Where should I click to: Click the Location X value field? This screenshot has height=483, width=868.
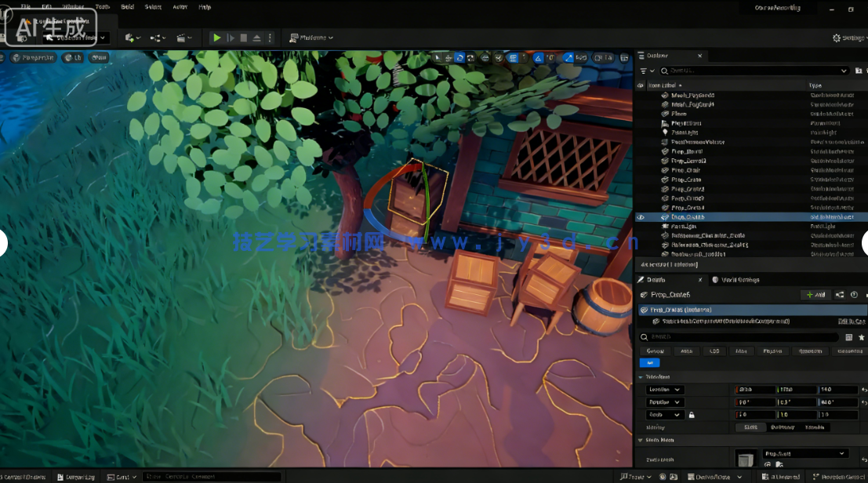coord(757,390)
